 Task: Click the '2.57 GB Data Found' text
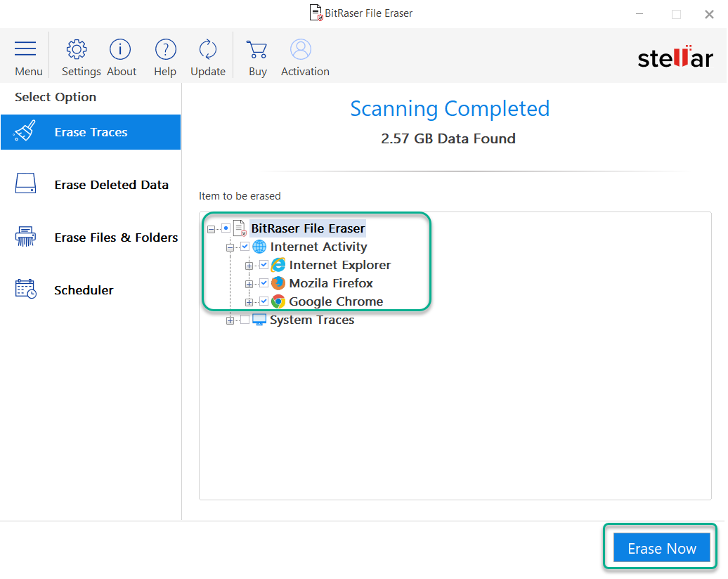448,138
